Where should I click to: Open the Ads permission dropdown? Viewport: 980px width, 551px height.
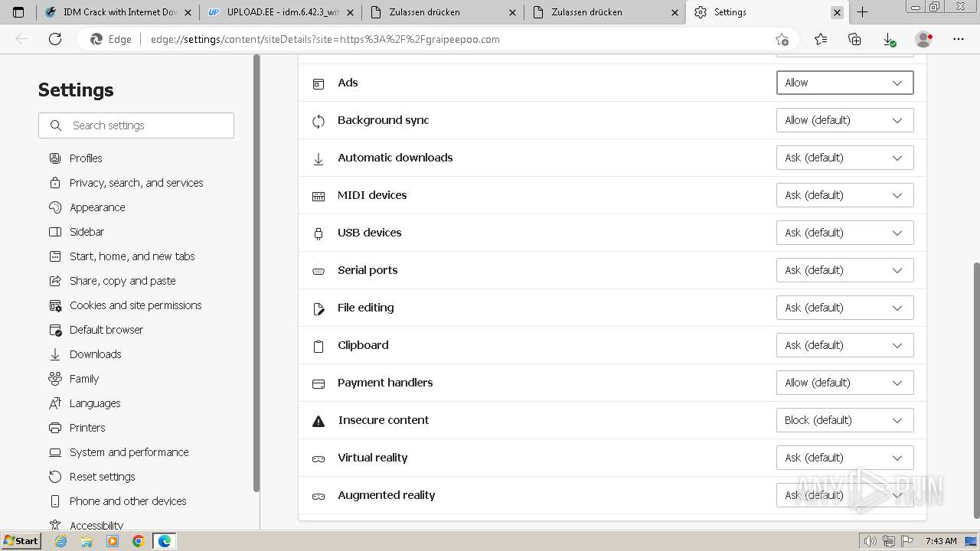click(844, 83)
